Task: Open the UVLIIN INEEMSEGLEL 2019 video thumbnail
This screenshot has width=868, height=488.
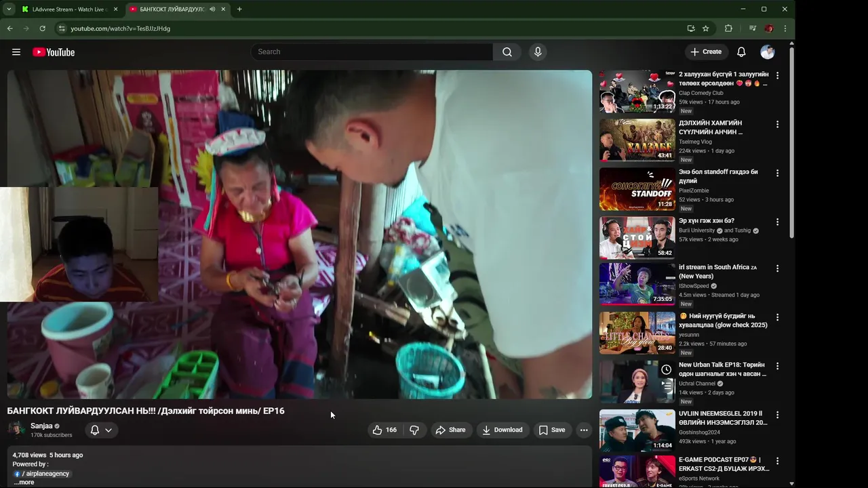Action: pyautogui.click(x=637, y=430)
